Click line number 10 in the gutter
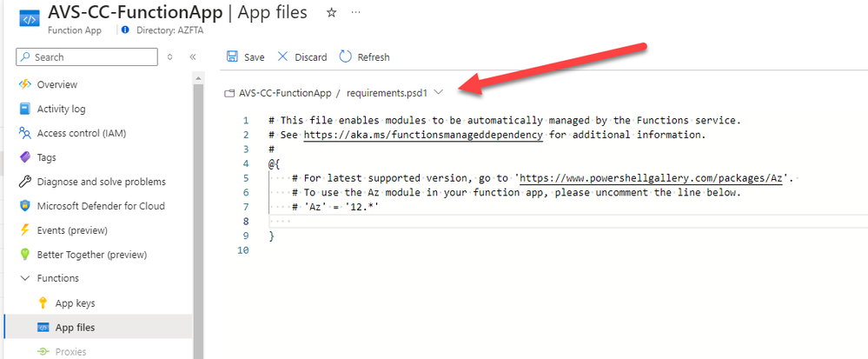This screenshot has width=868, height=359. click(243, 250)
